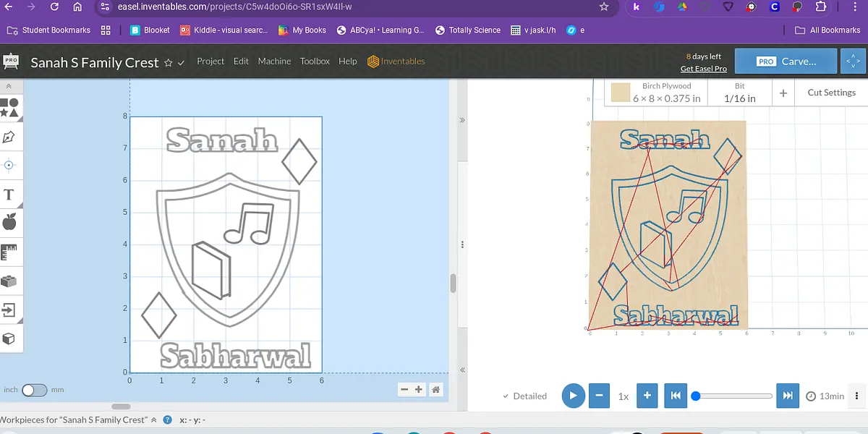Open the Toolbox menu
Viewport: 868px width, 434px height.
tap(315, 61)
